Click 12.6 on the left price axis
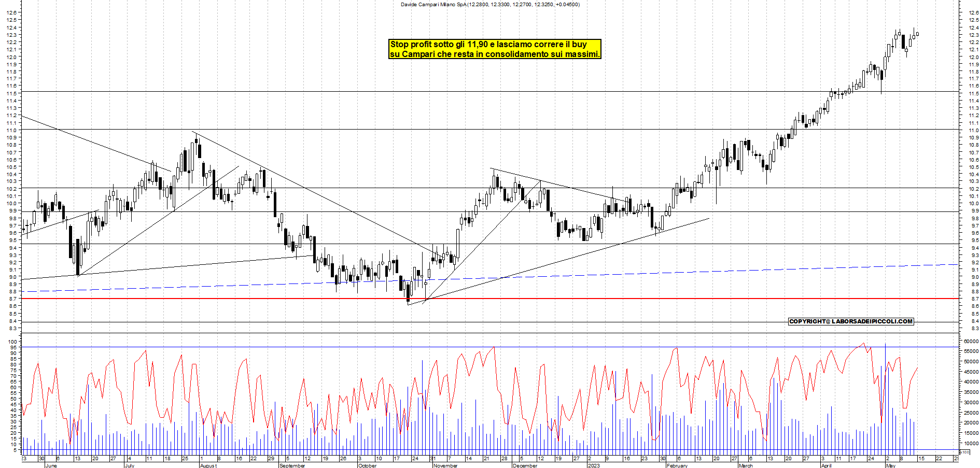Screen dimensions: 980x468 point(12,12)
